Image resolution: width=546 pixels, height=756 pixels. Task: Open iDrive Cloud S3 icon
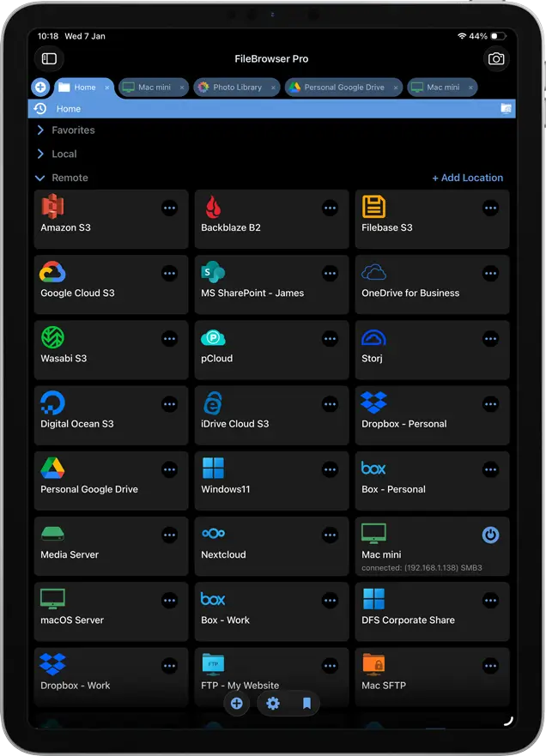(x=213, y=403)
